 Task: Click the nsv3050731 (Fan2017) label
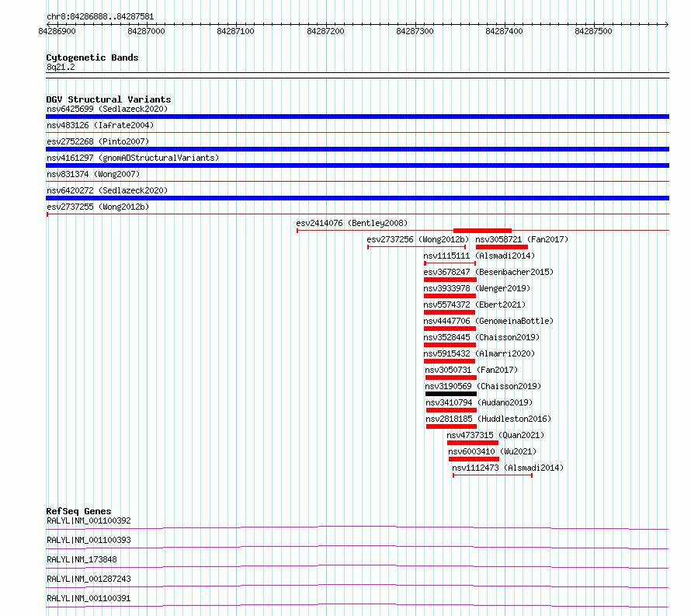pyautogui.click(x=471, y=370)
